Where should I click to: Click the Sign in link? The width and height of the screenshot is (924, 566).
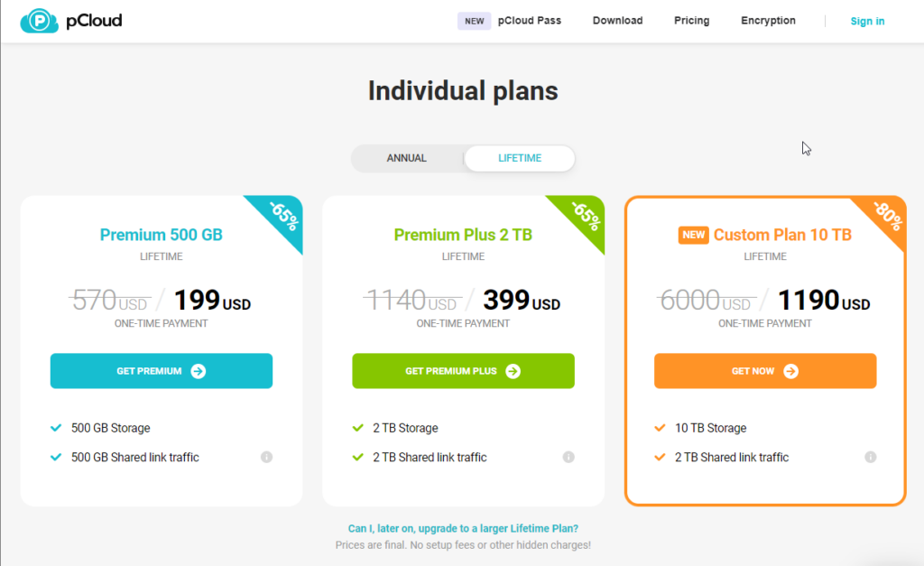point(867,21)
